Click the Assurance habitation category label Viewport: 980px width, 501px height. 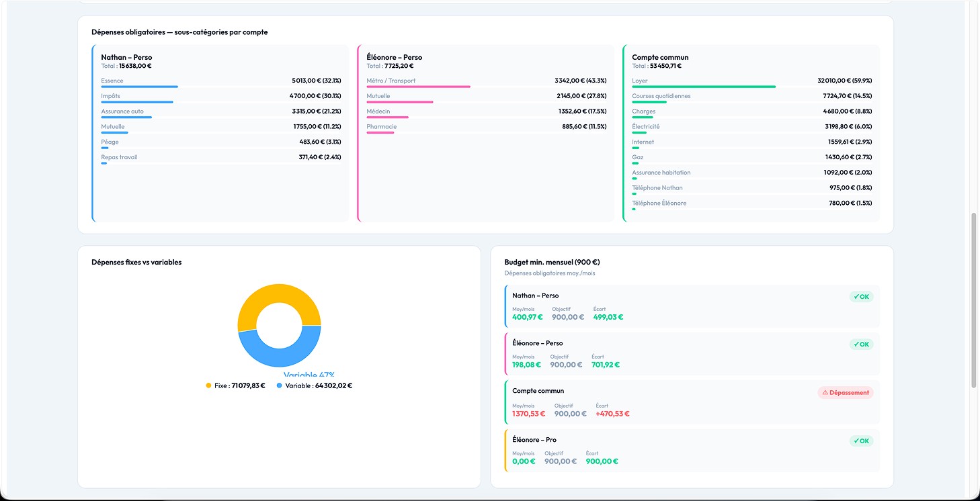(661, 173)
